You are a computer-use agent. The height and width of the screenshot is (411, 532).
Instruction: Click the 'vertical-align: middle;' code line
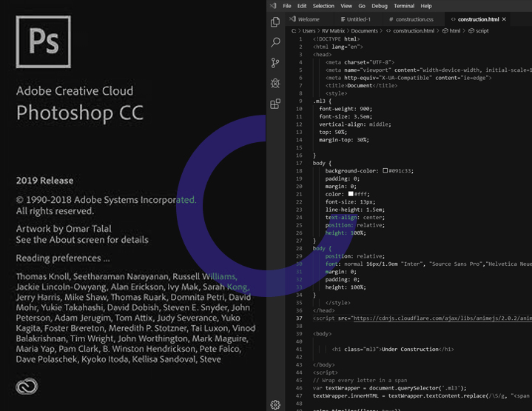click(x=355, y=124)
